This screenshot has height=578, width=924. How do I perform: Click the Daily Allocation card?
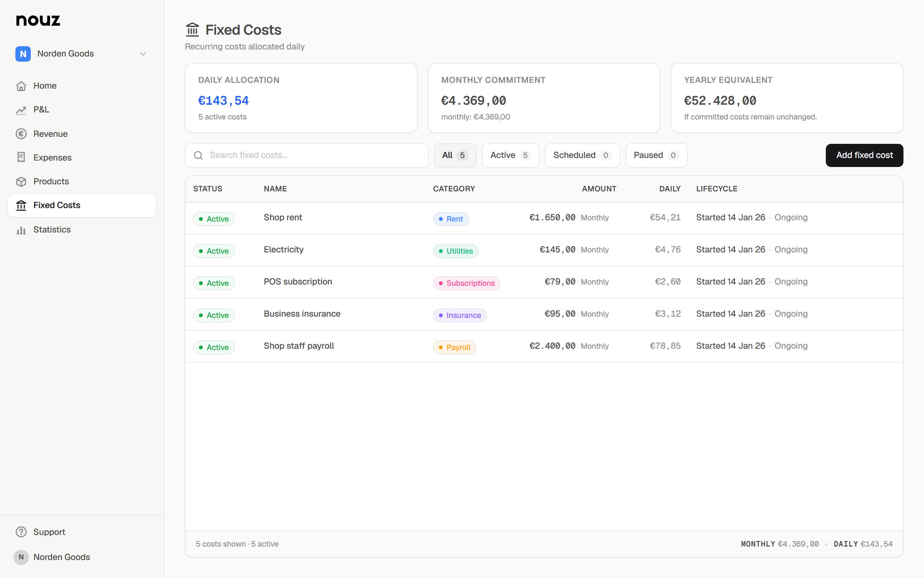[301, 98]
